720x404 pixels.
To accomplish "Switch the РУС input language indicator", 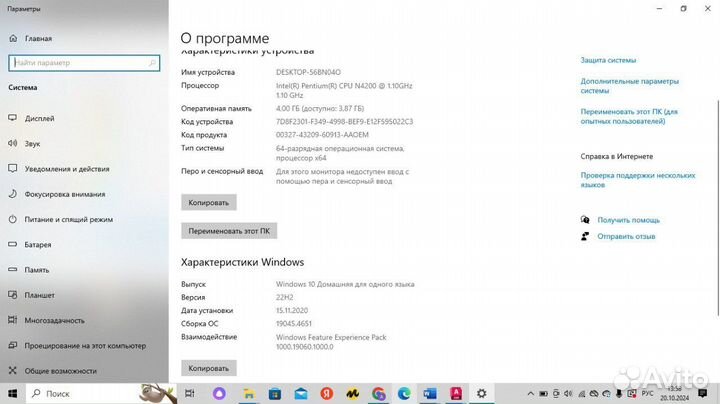I will (x=647, y=393).
